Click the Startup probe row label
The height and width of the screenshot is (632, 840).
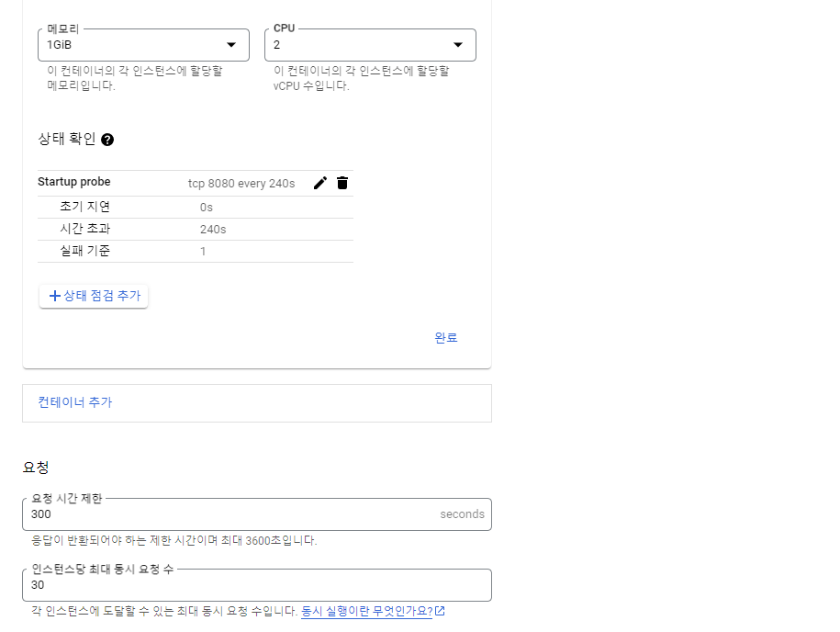coord(74,182)
